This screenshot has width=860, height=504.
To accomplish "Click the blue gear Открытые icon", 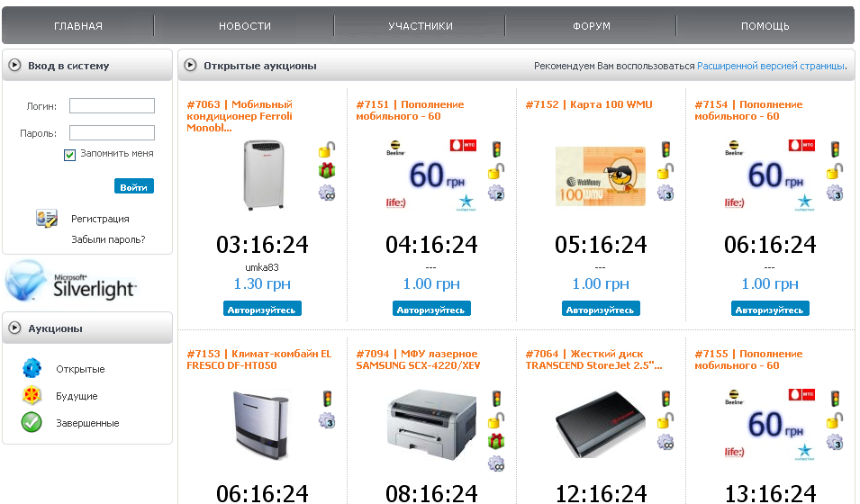I will tap(32, 368).
